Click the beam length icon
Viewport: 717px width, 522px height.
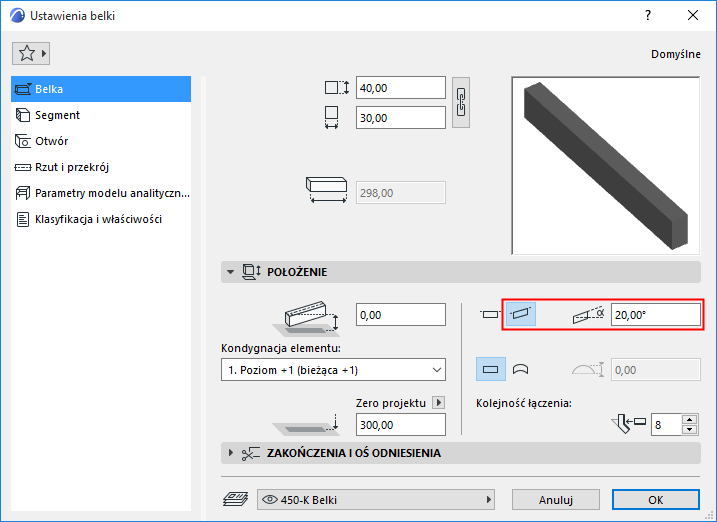coord(326,190)
